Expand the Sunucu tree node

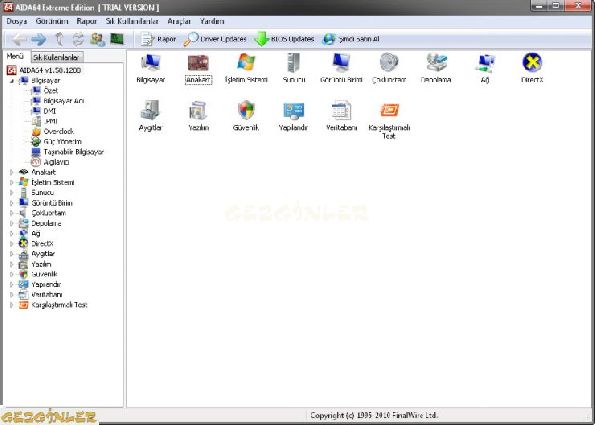pyautogui.click(x=12, y=193)
